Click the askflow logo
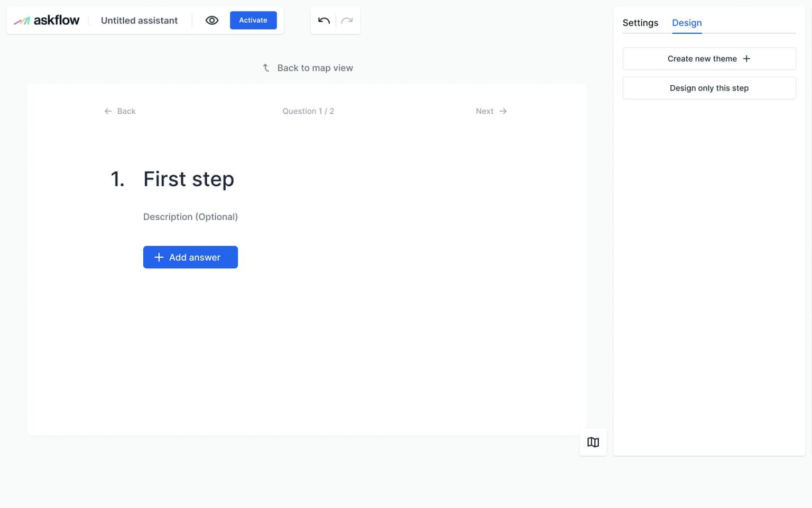812x508 pixels. tap(47, 21)
